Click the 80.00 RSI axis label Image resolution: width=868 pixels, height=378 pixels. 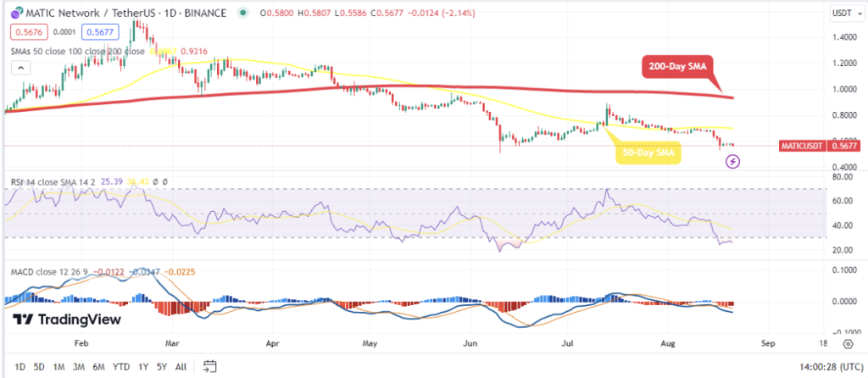pyautogui.click(x=843, y=177)
